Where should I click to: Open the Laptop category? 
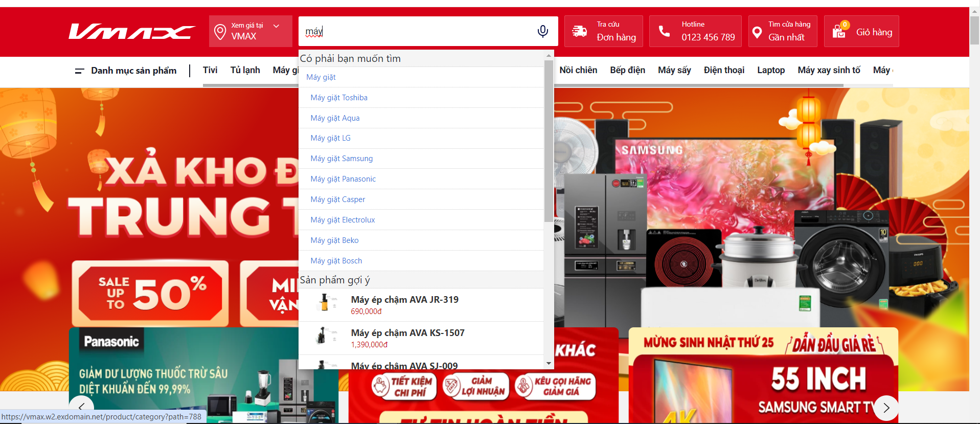coord(771,70)
